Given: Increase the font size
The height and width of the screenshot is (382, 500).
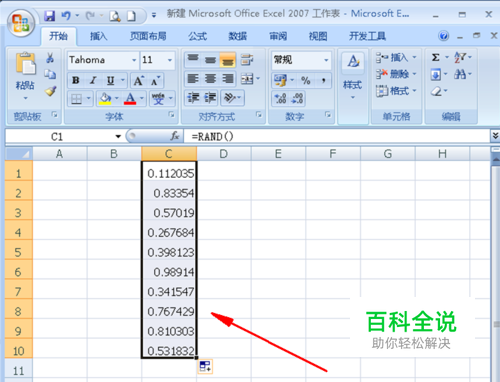Looking at the screenshot, I should point(138,80).
